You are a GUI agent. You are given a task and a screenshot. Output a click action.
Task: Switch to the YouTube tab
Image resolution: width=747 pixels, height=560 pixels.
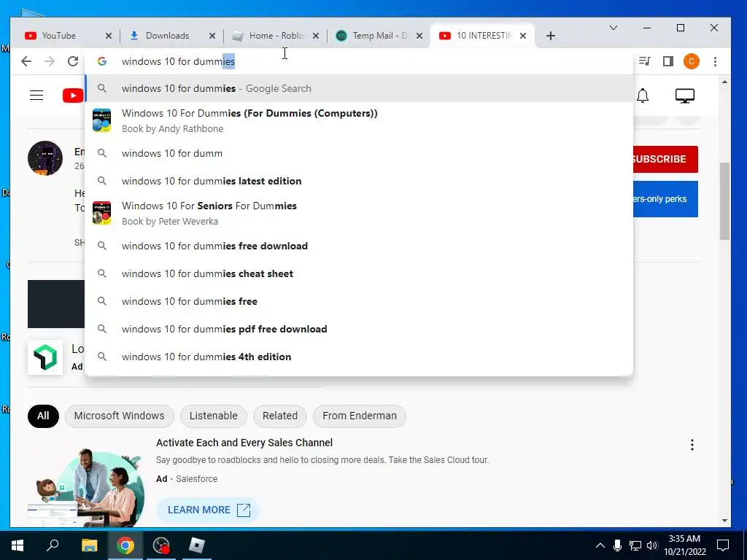pyautogui.click(x=58, y=36)
